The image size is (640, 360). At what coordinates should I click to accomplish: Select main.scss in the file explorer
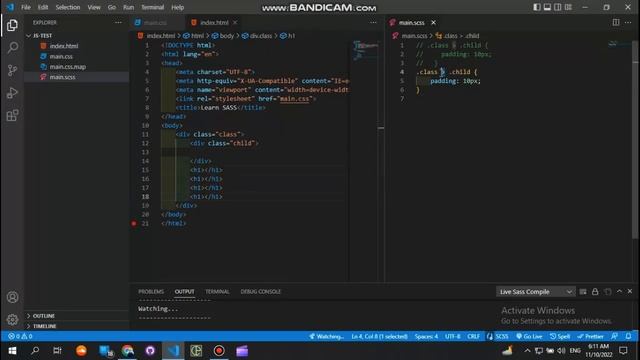tap(76, 77)
